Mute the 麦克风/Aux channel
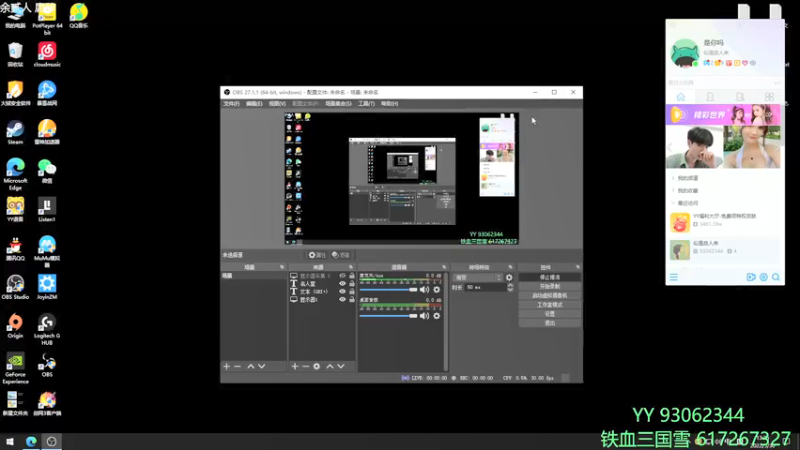The image size is (800, 450). 424,289
